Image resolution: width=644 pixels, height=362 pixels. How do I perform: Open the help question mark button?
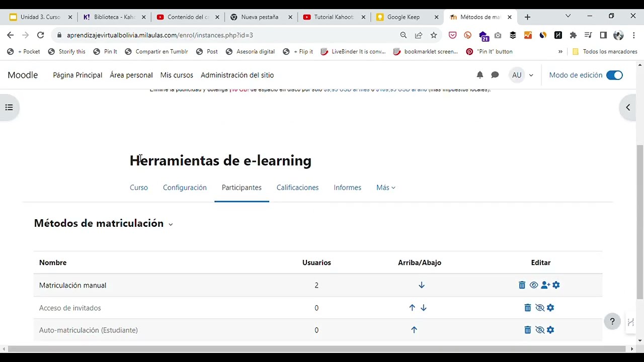coord(612,322)
